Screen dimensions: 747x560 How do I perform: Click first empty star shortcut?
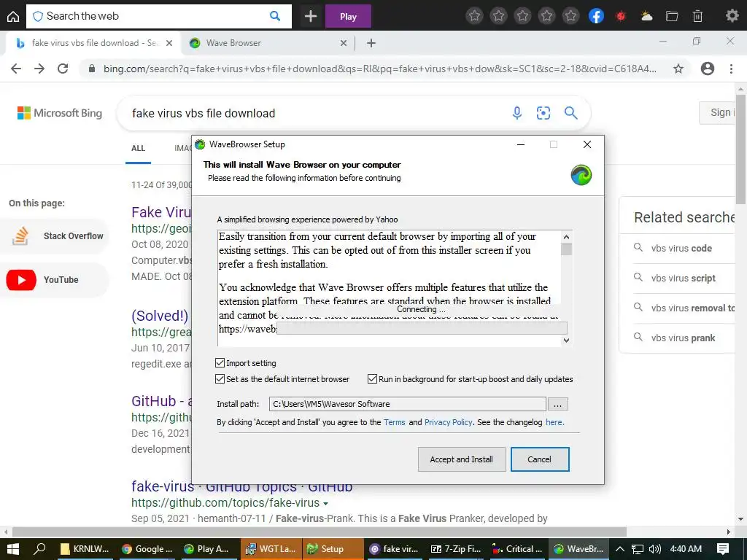(x=474, y=16)
